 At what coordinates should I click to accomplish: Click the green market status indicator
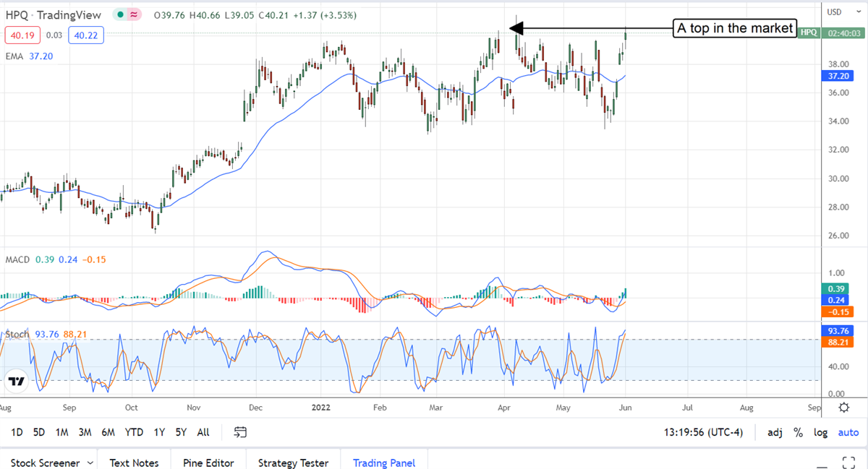(119, 15)
